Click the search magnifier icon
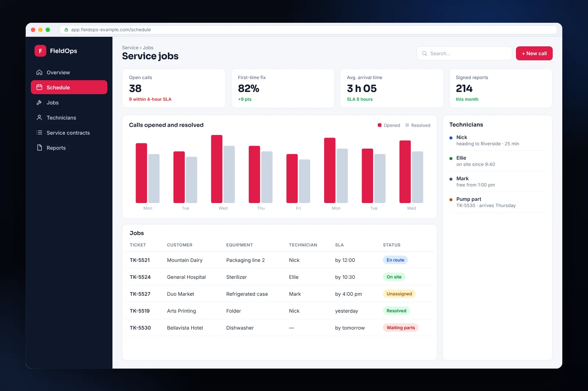 (424, 53)
